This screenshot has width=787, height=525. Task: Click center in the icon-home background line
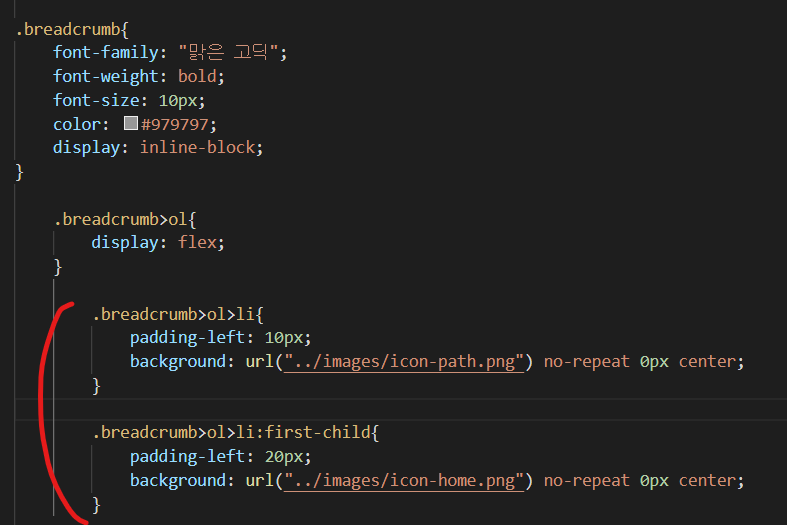point(707,480)
